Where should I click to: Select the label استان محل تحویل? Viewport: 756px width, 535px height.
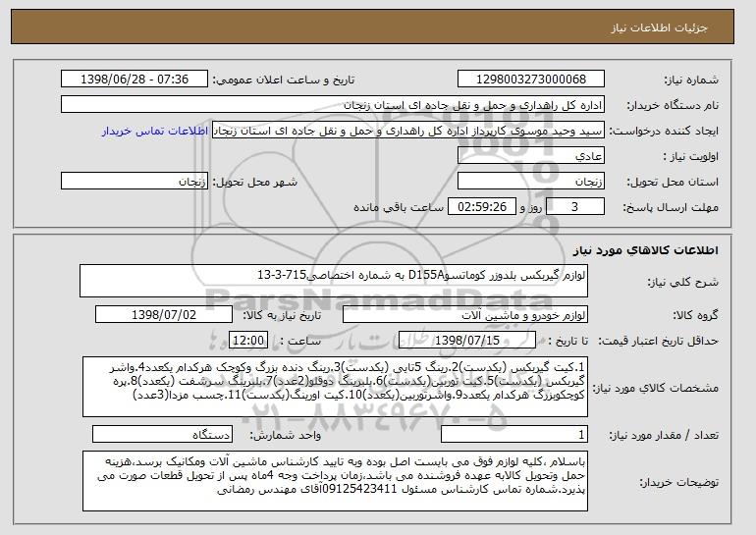[x=673, y=182]
